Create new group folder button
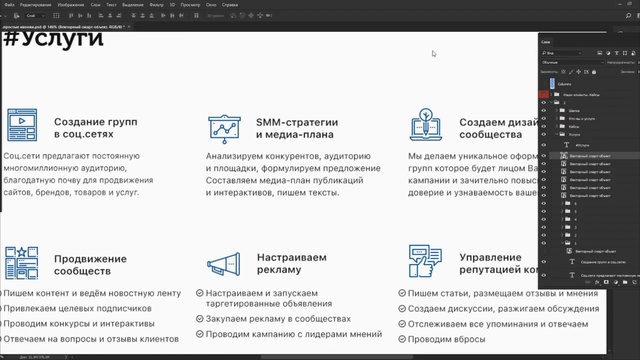 click(625, 282)
